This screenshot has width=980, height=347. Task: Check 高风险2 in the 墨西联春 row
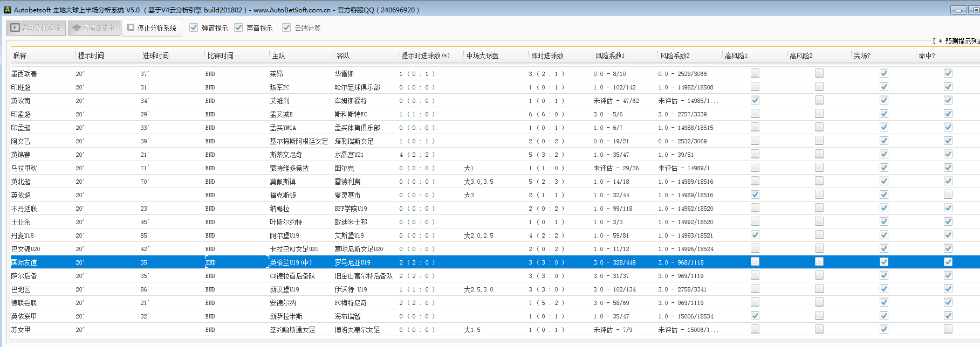819,73
